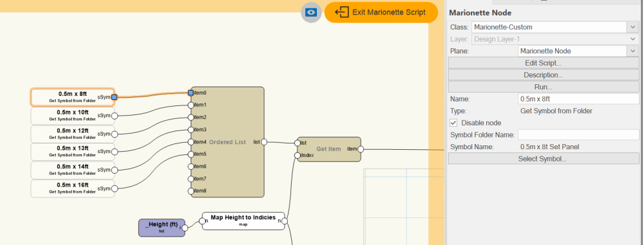Viewport: 644px width, 245px height.
Task: Select the _Height (ft) Int node
Action: pos(162,228)
